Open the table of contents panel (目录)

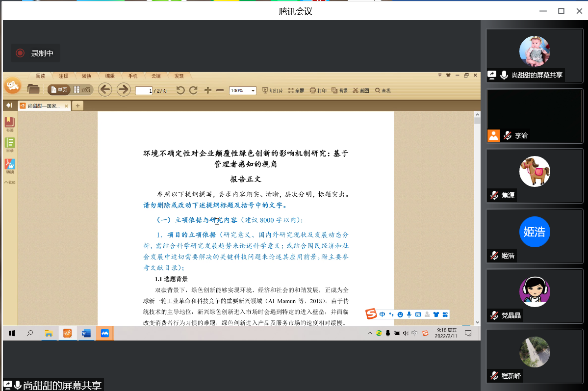[x=10, y=145]
